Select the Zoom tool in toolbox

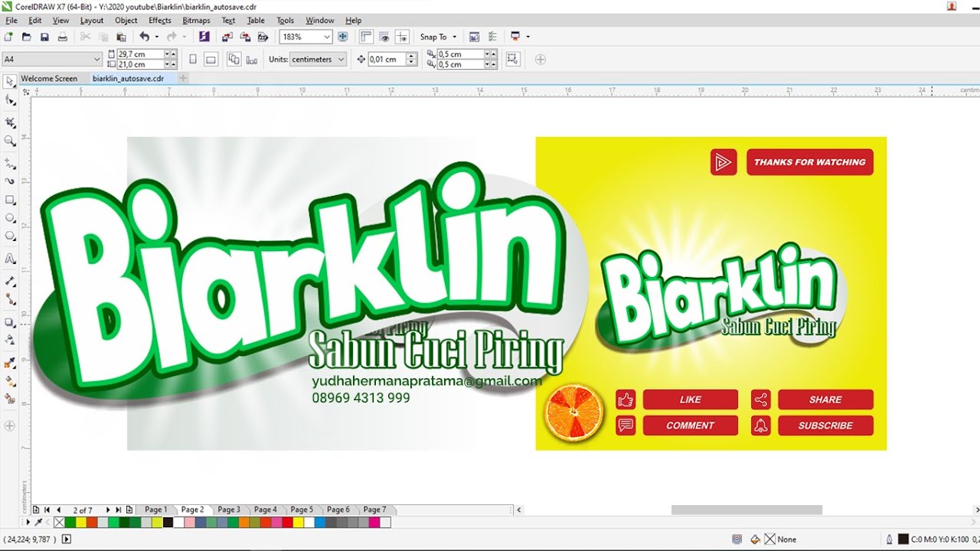point(10,141)
